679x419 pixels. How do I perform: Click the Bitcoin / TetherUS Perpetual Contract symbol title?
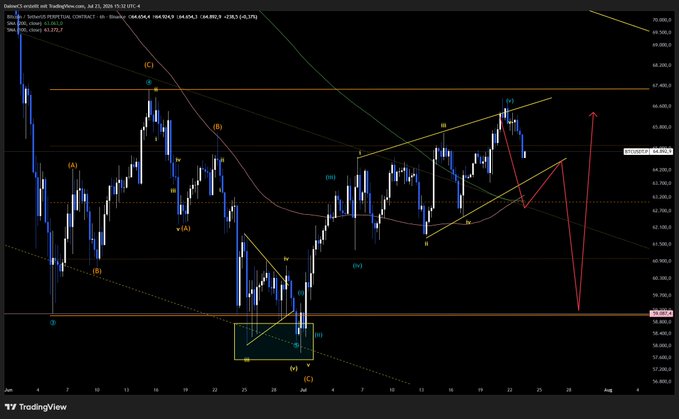click(x=51, y=17)
